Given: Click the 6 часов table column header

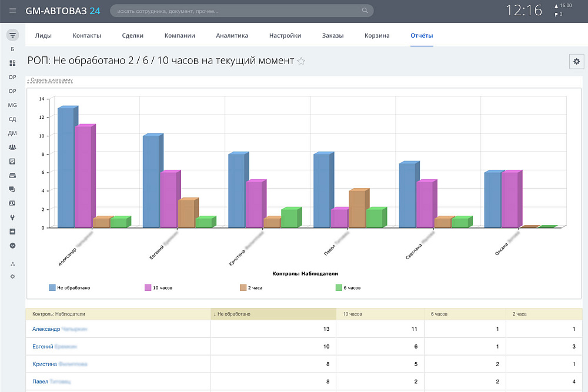Looking at the screenshot, I should 465,314.
